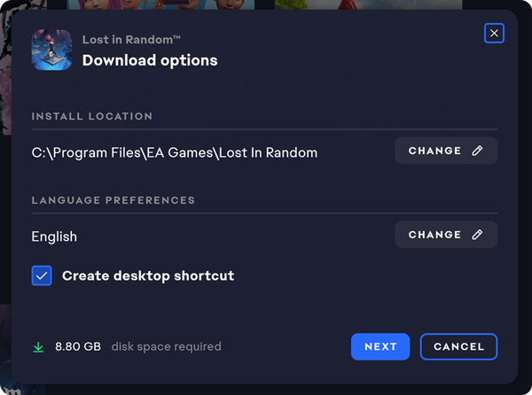
Task: Change the install location
Action: coord(446,151)
